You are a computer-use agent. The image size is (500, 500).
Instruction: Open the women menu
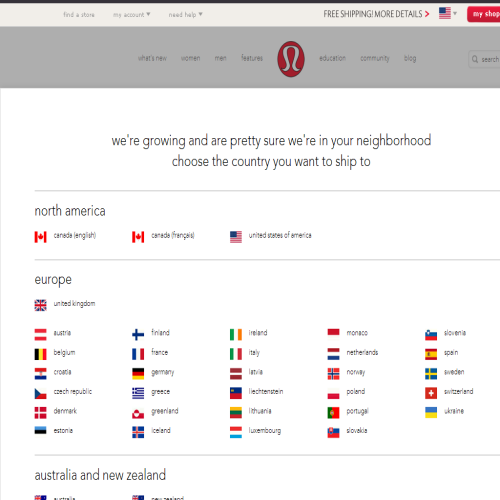tap(191, 58)
